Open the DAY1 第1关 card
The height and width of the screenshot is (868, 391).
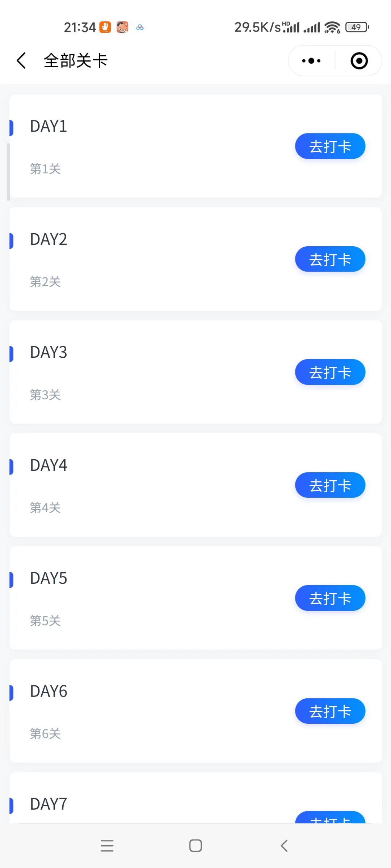click(x=195, y=146)
